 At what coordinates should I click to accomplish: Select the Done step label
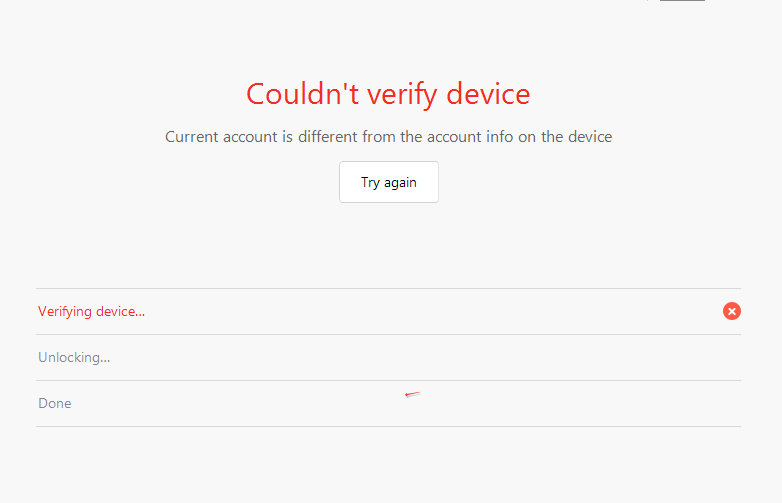click(x=55, y=403)
